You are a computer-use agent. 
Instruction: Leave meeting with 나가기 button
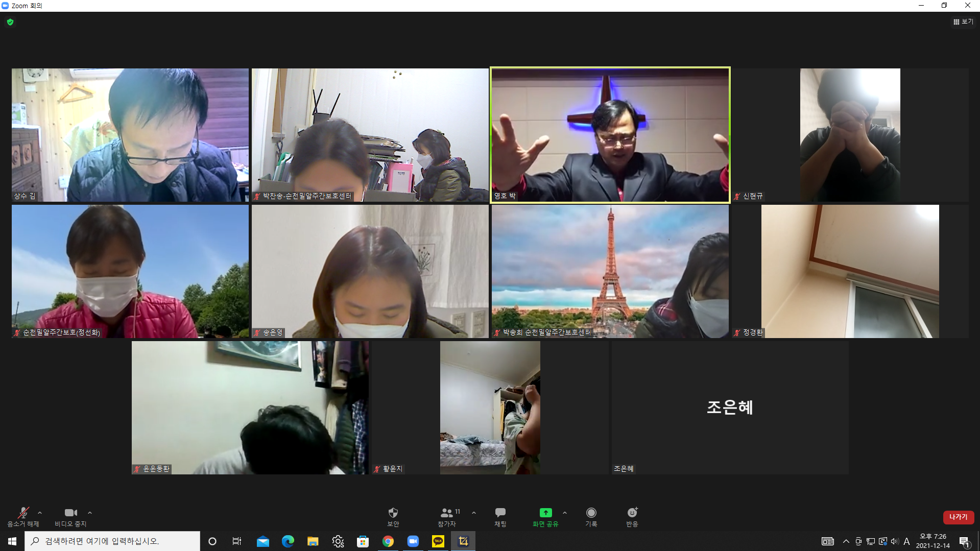(x=959, y=517)
